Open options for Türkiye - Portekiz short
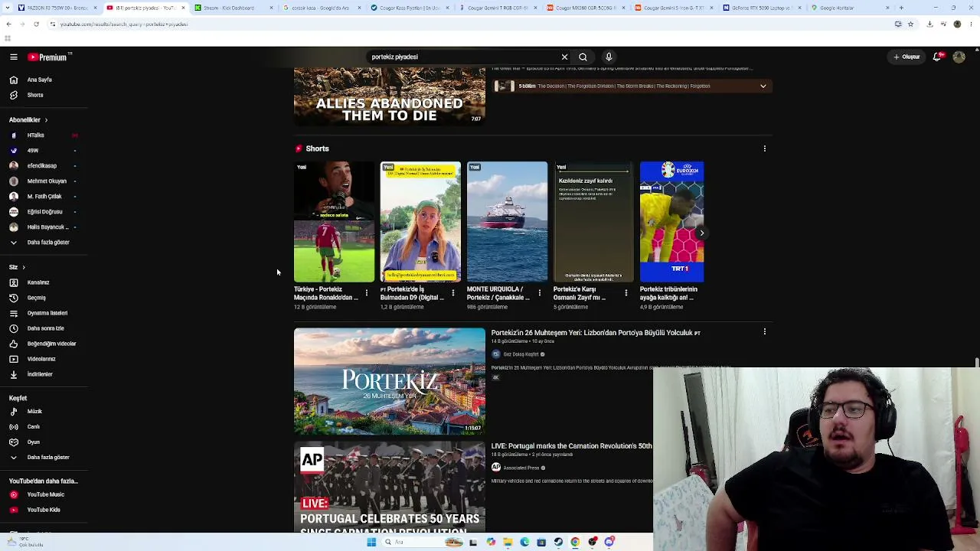The width and height of the screenshot is (980, 551). 366,292
